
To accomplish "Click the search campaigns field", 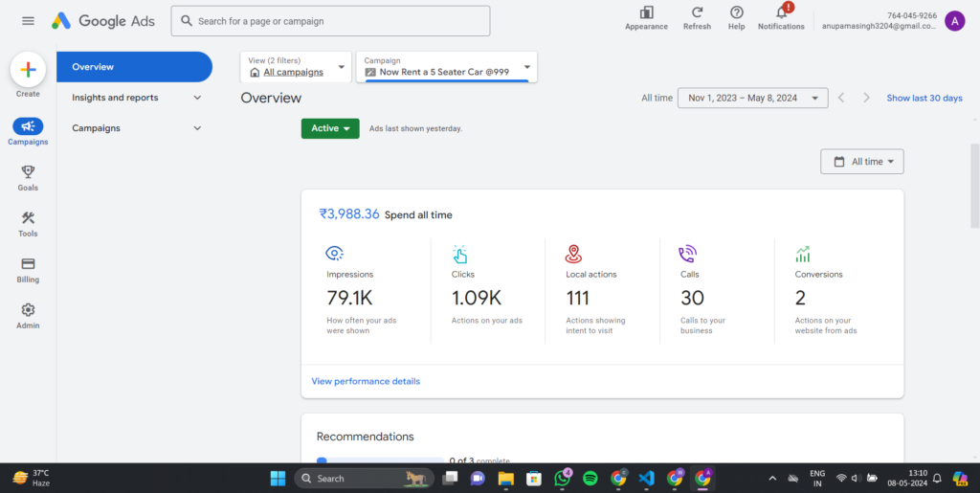I will tap(330, 21).
